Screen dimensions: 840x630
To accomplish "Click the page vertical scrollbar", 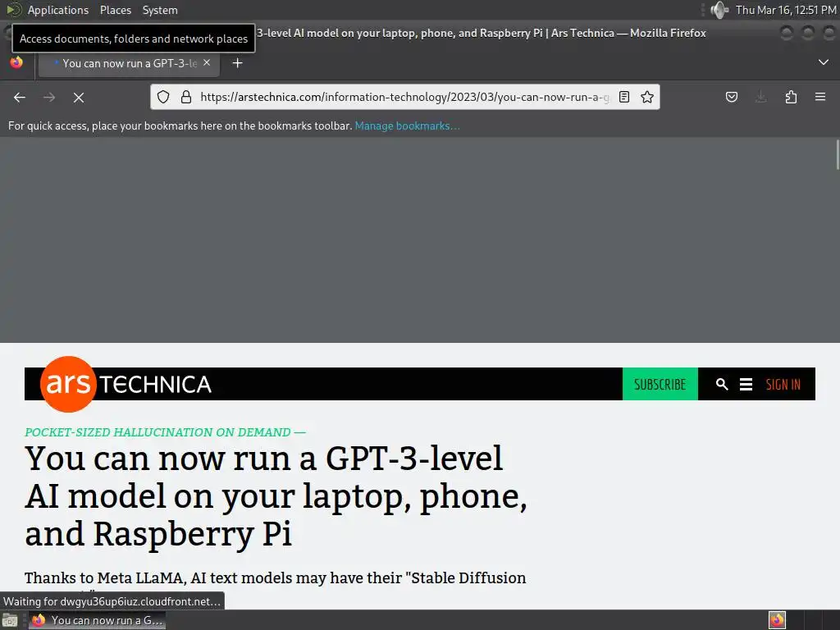I will pos(837,154).
